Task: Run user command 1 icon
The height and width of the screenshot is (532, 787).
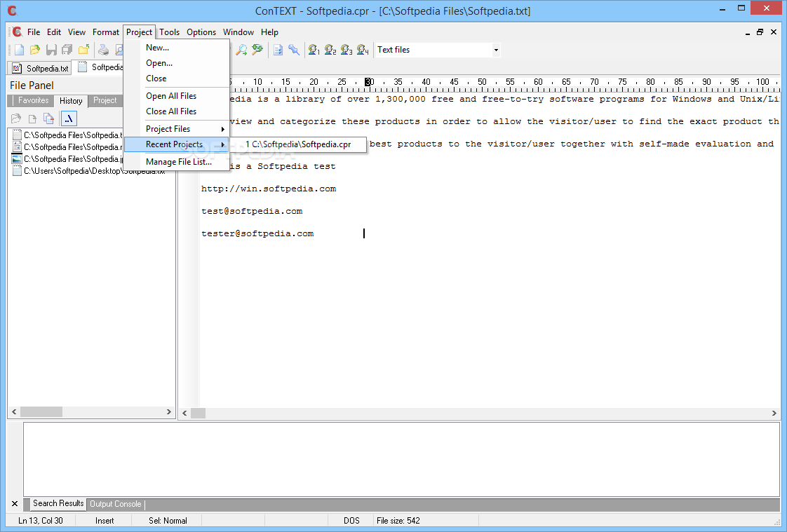Action: [314, 50]
